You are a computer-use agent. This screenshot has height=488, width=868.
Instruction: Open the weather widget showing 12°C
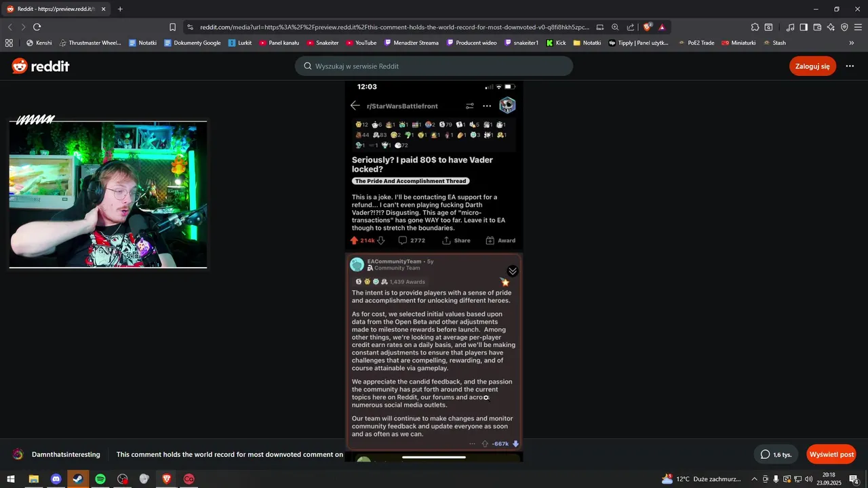click(x=701, y=479)
